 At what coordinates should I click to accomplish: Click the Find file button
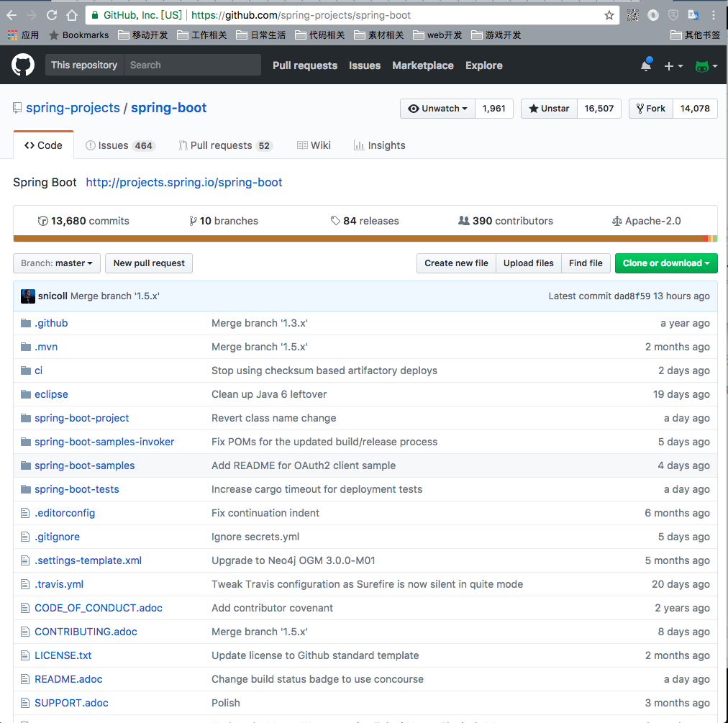[586, 263]
